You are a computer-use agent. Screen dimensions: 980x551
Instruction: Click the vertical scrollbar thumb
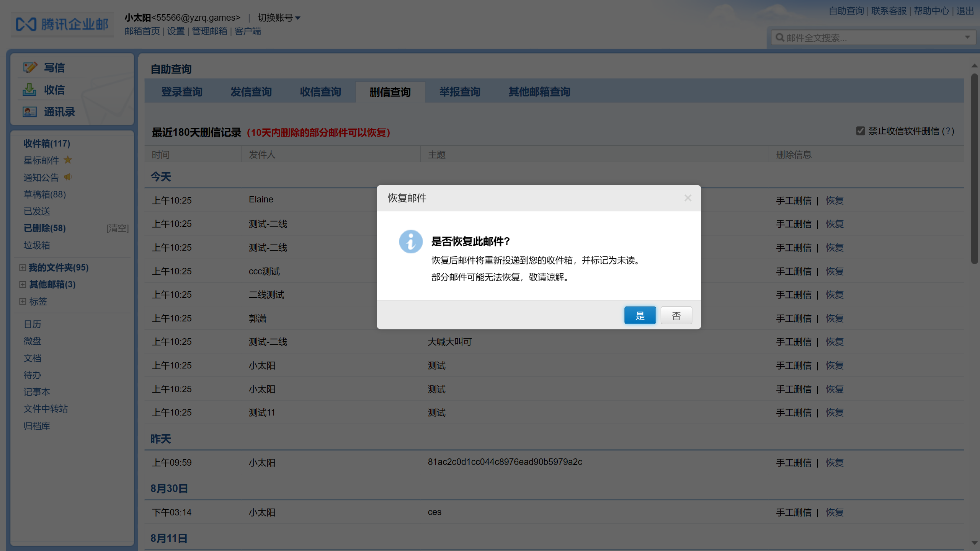pyautogui.click(x=974, y=168)
